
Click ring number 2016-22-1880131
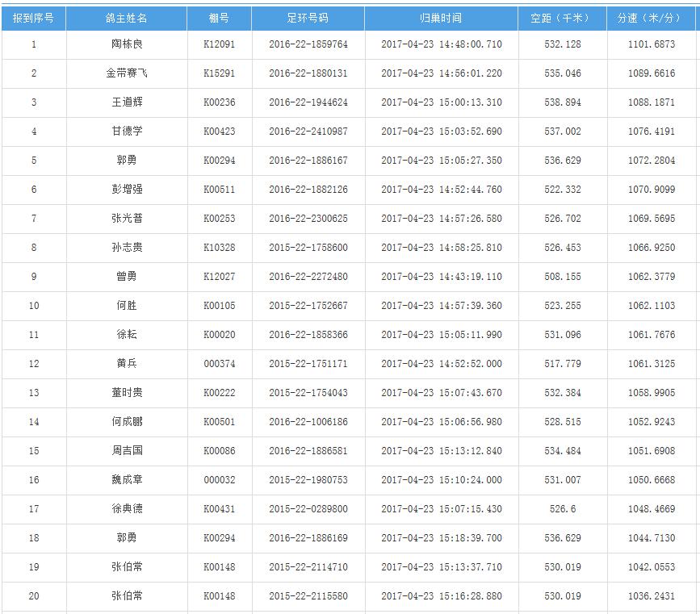coord(308,73)
